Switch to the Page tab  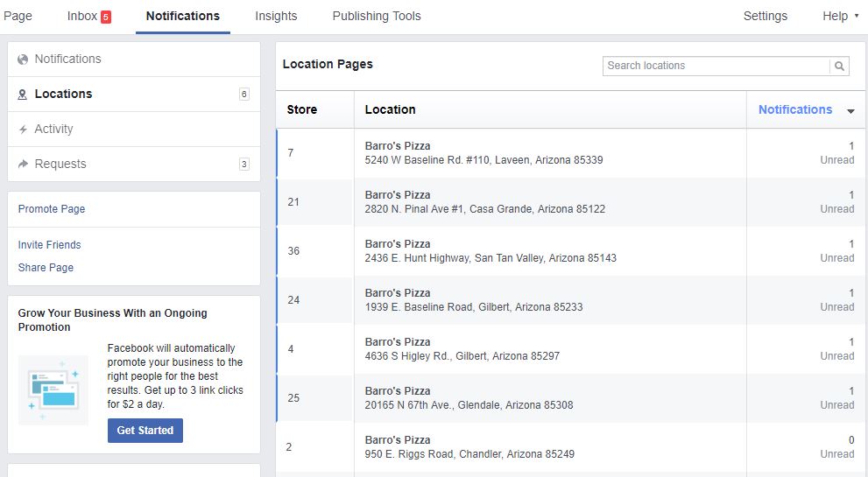click(18, 16)
